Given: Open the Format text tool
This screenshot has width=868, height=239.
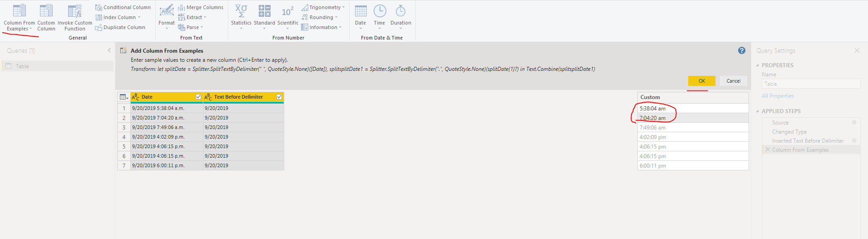Looking at the screenshot, I should 167,17.
